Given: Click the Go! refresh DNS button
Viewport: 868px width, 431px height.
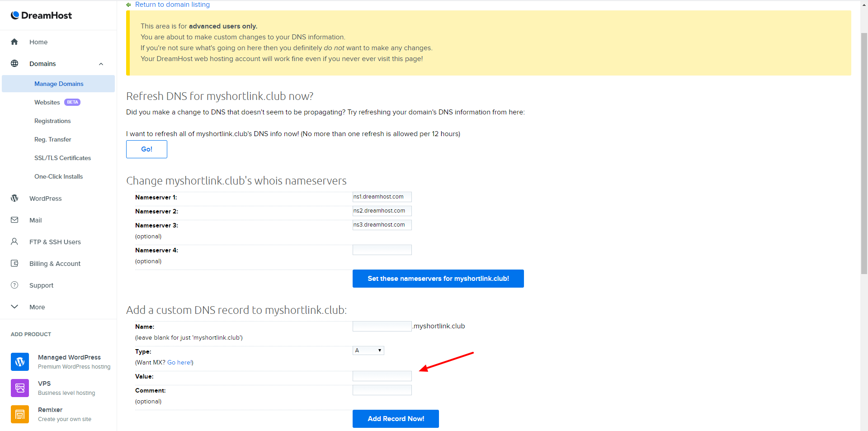Looking at the screenshot, I should click(x=146, y=149).
